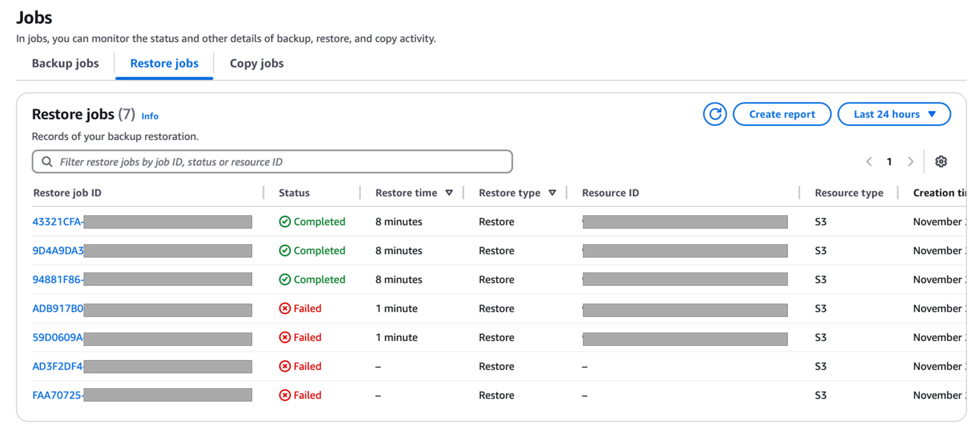Screen dimensions: 980x432
Task: Sort by Restore time arrow
Action: [x=449, y=193]
